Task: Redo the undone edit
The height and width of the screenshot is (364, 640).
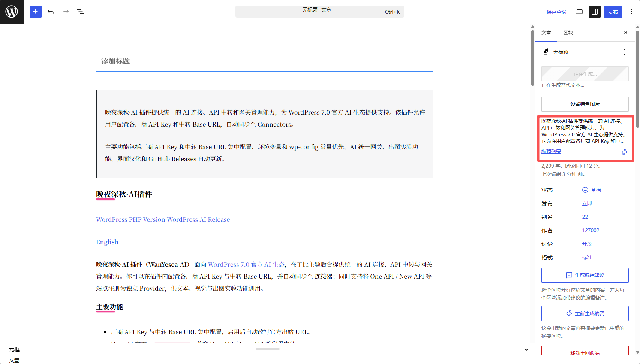Action: coord(66,12)
